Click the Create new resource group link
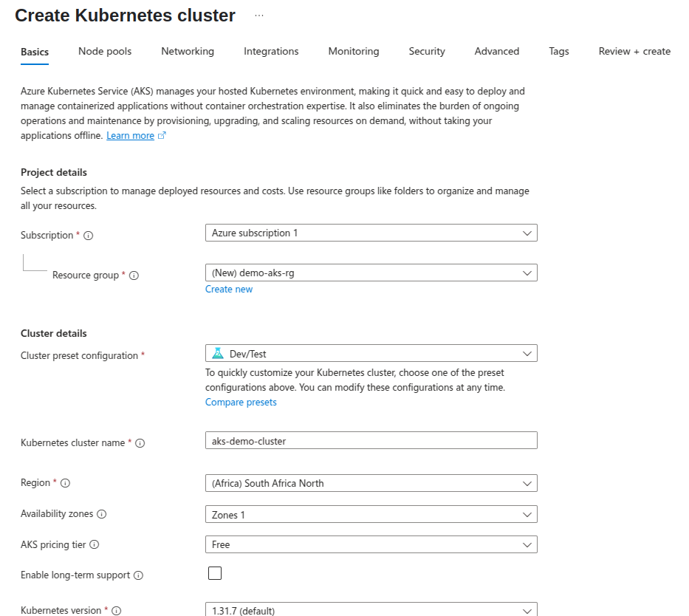Image resolution: width=689 pixels, height=616 pixels. pos(229,289)
